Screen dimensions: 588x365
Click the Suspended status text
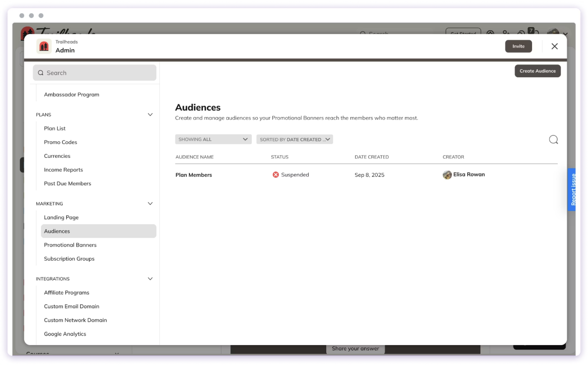coord(295,175)
